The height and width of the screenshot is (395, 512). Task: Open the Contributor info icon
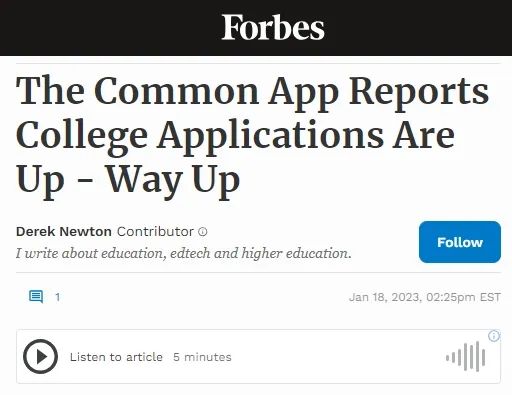203,232
